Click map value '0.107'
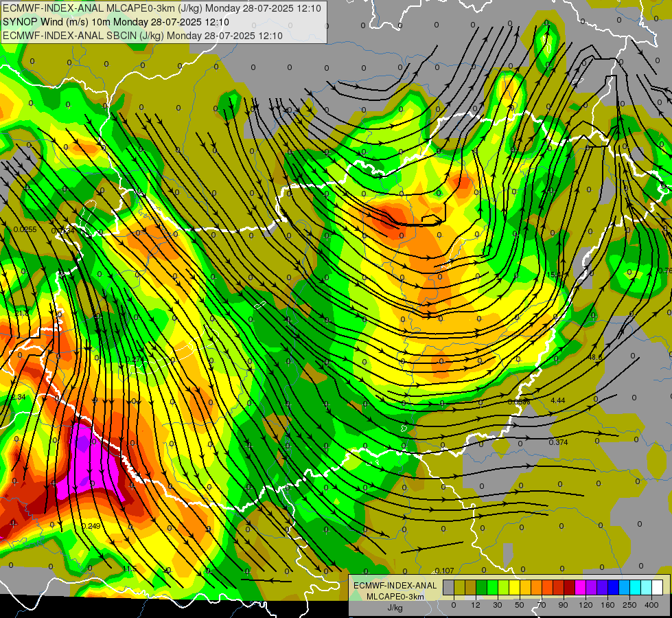This screenshot has width=672, height=618. pyautogui.click(x=444, y=571)
